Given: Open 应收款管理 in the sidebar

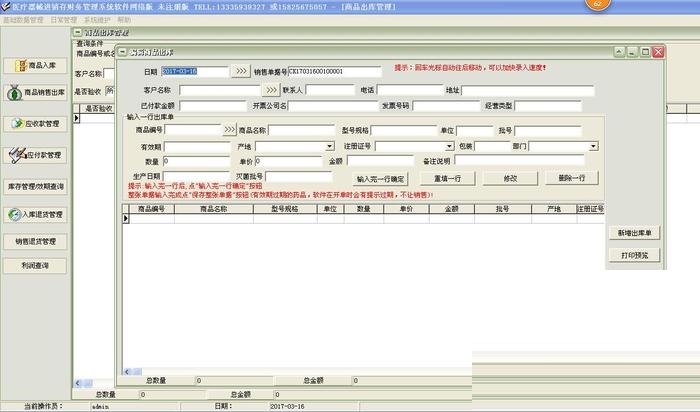Looking at the screenshot, I should coord(36,124).
